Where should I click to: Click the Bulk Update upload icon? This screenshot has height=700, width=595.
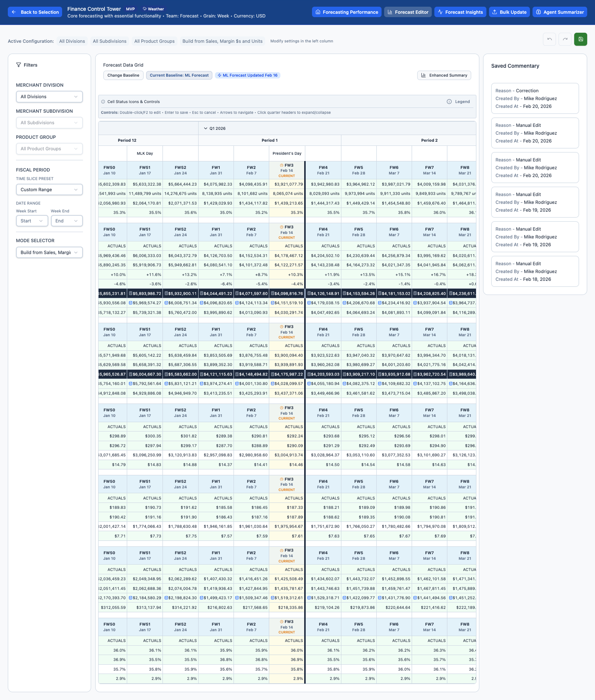coord(495,12)
